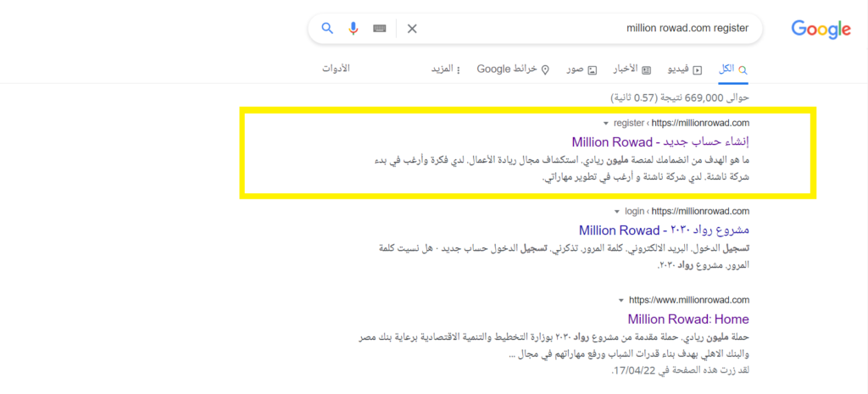Open إنشاء حساب جديد - Million Rowad result
868x394 pixels.
[x=660, y=142]
